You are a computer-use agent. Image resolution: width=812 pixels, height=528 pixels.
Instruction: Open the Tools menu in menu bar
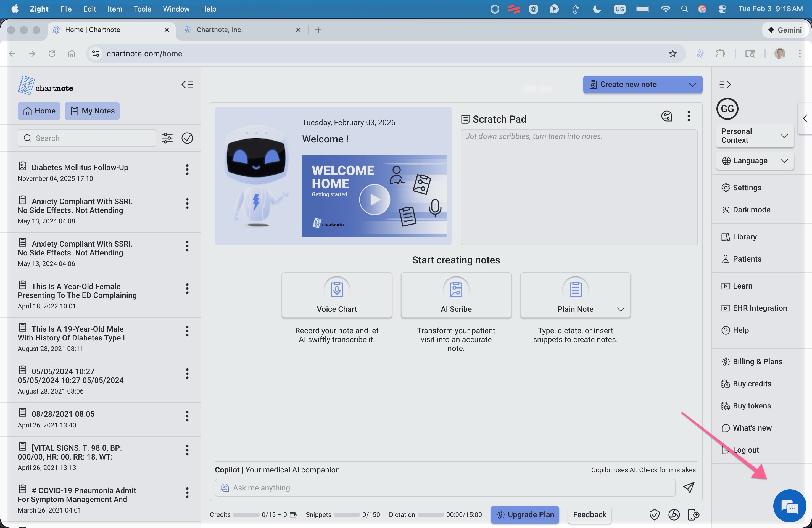pos(142,9)
